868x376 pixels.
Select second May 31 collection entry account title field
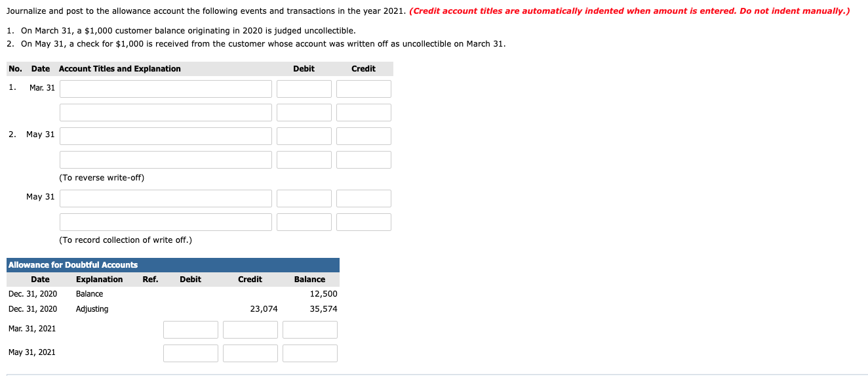pos(166,198)
